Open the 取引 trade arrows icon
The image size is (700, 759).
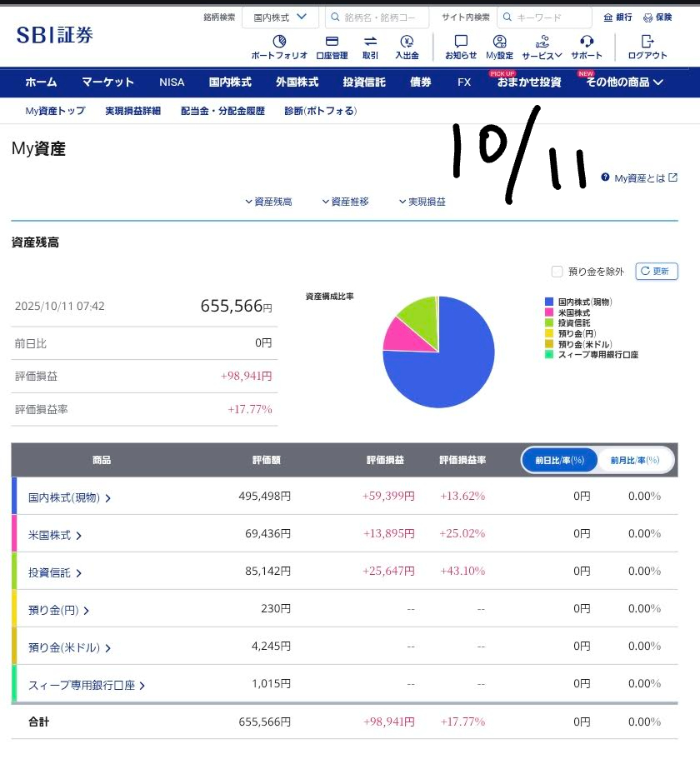370,42
